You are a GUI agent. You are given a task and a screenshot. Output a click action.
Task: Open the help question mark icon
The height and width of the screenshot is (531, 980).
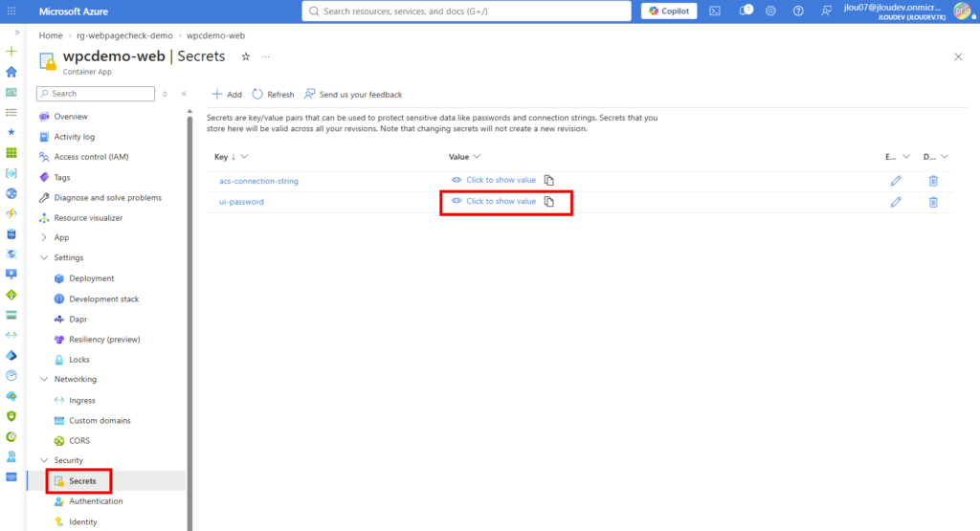(798, 11)
